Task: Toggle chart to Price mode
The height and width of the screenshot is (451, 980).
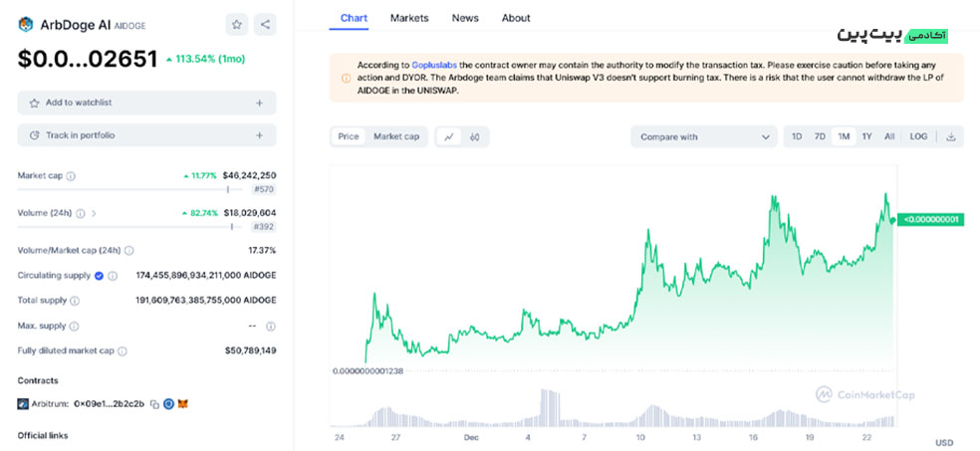Action: pos(349,136)
